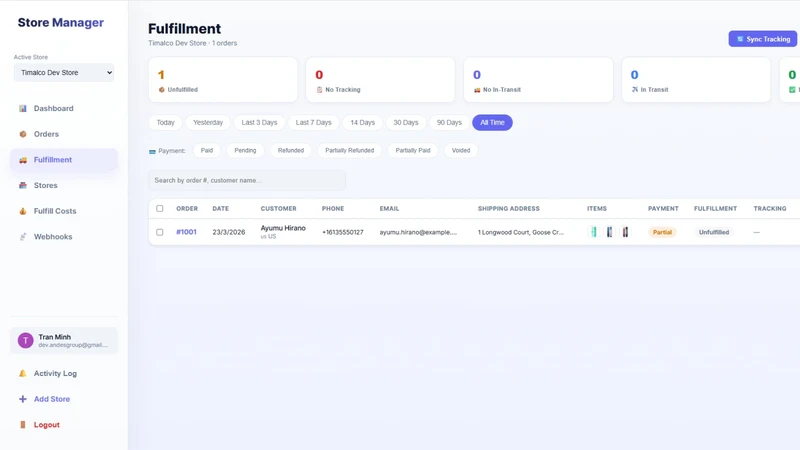The height and width of the screenshot is (450, 800).
Task: Click the Unfulfilled stat card
Action: [x=223, y=80]
